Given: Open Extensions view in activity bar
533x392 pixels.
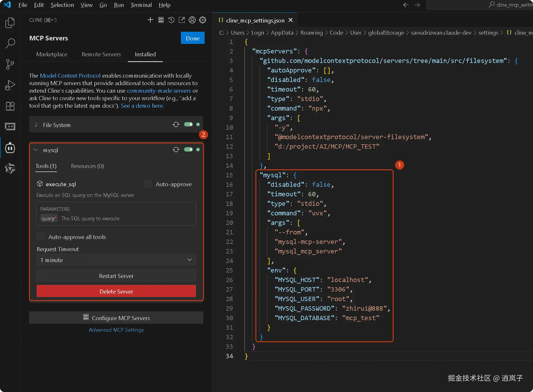Looking at the screenshot, I should coord(10,106).
